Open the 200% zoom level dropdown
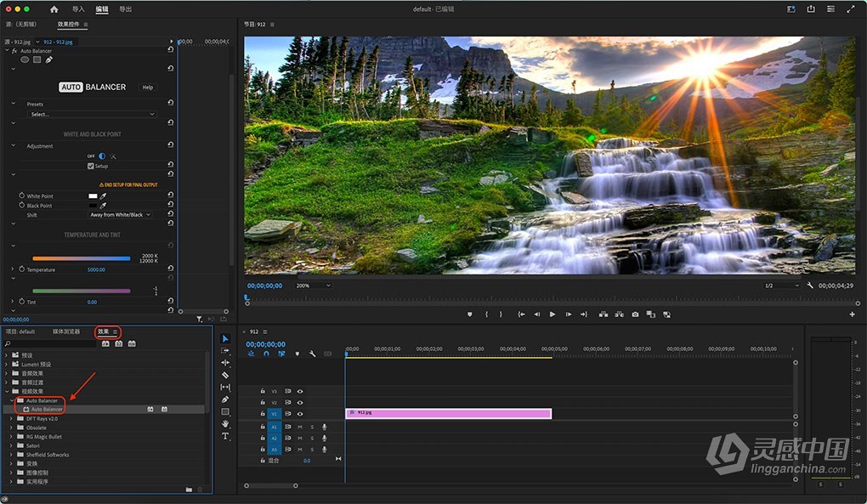Image resolution: width=867 pixels, height=504 pixels. (x=313, y=286)
